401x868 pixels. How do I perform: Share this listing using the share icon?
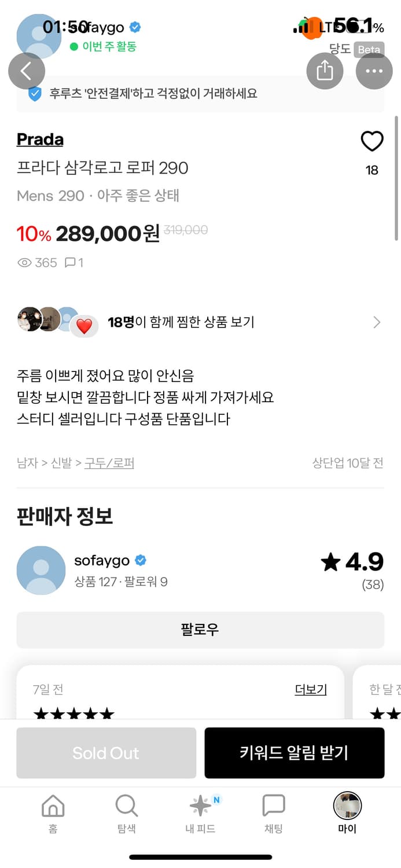coord(325,71)
